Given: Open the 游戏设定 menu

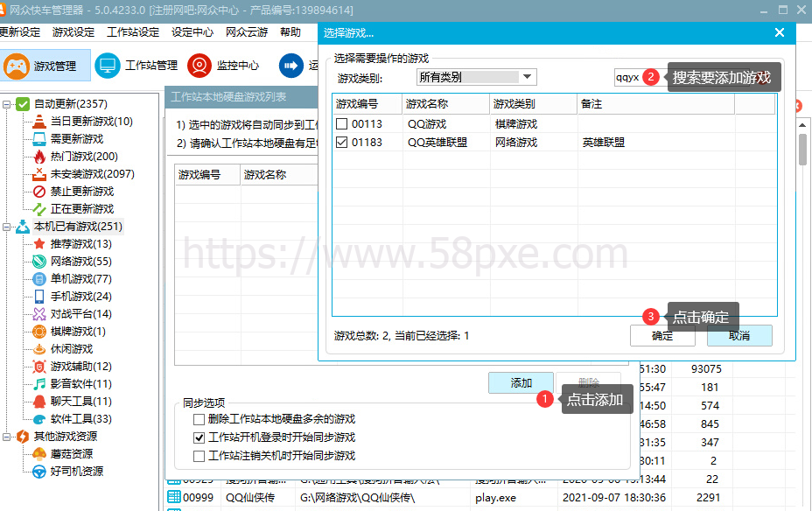Looking at the screenshot, I should [73, 32].
